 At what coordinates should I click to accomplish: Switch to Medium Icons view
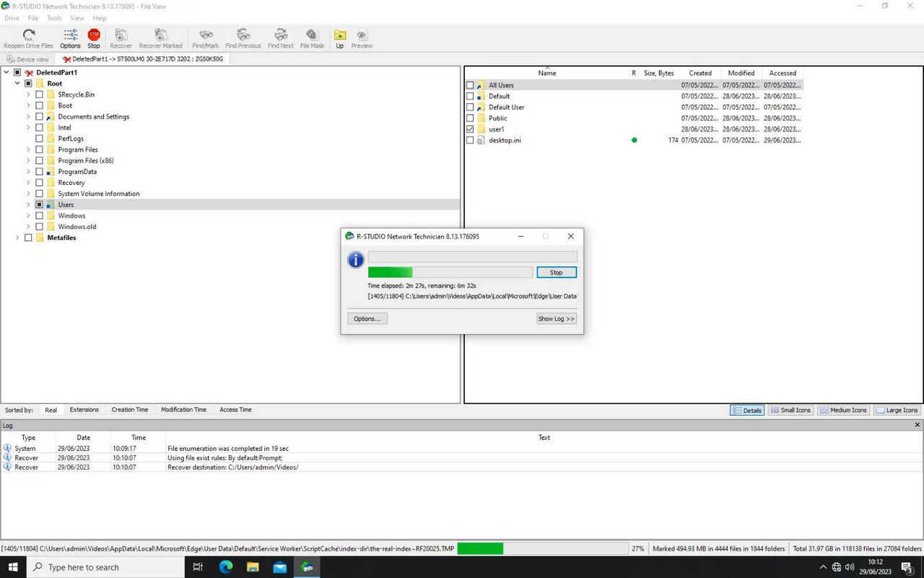coord(843,410)
